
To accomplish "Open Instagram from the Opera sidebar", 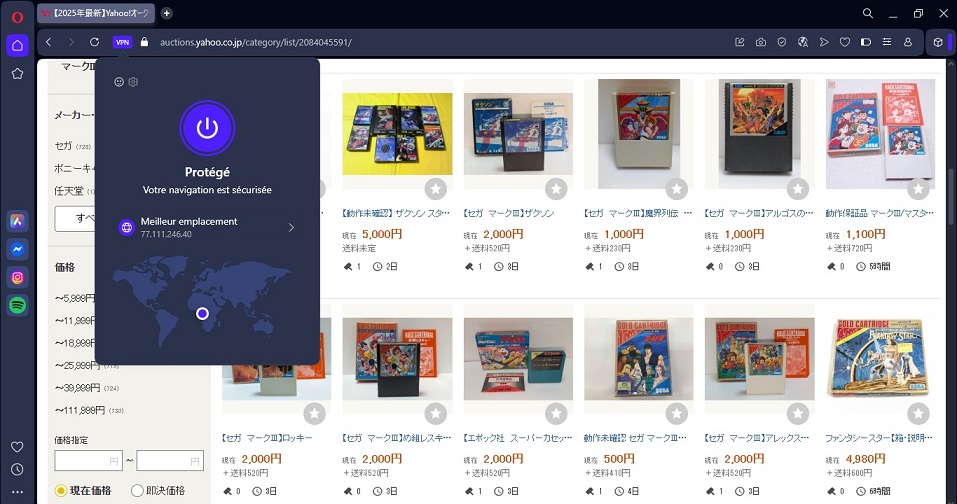I will click(17, 277).
